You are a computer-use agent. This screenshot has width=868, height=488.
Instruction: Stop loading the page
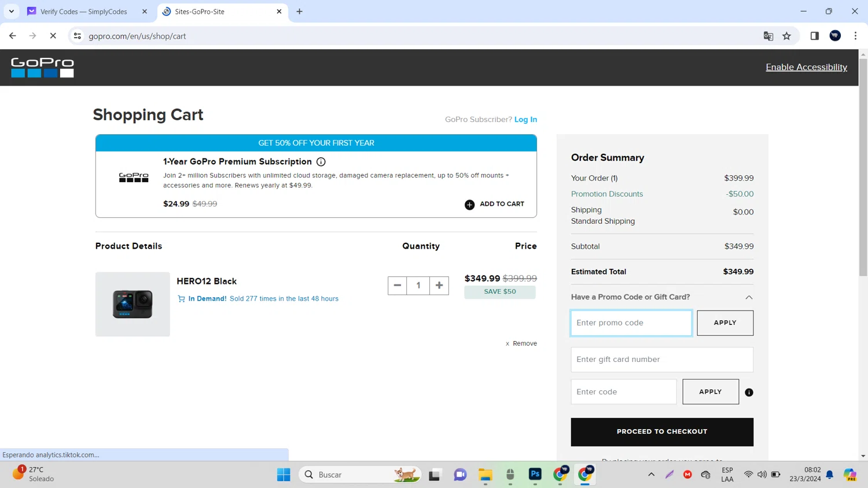coord(53,36)
